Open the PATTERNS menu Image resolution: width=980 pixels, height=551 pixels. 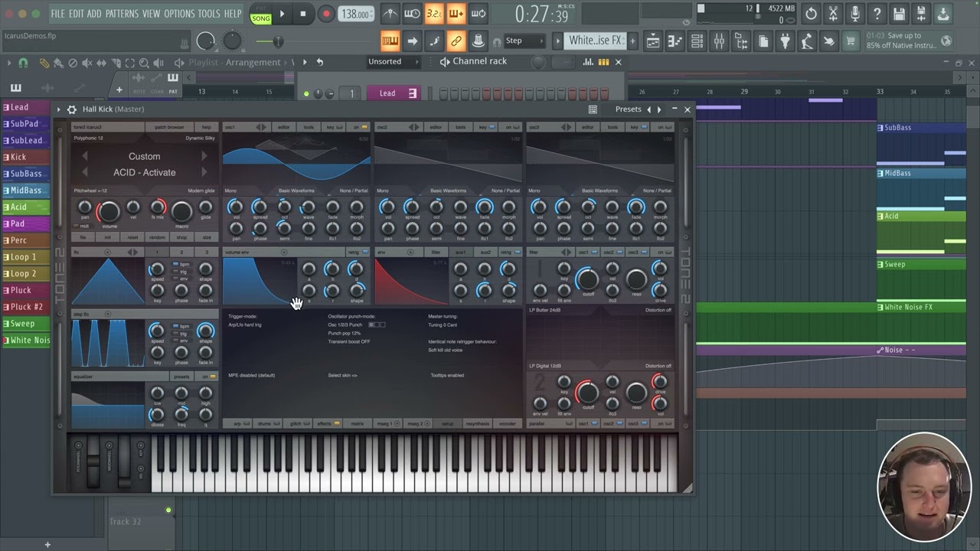point(122,14)
